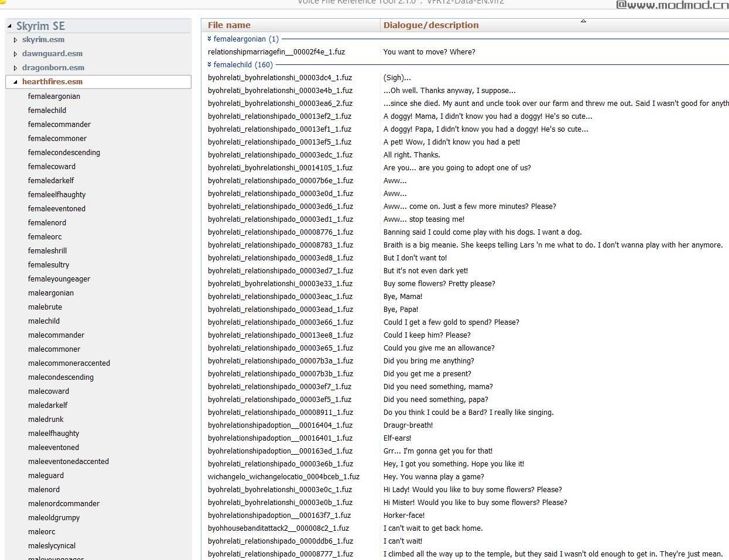This screenshot has width=729, height=560.
Task: Select femalenord voice type
Action: (x=47, y=222)
